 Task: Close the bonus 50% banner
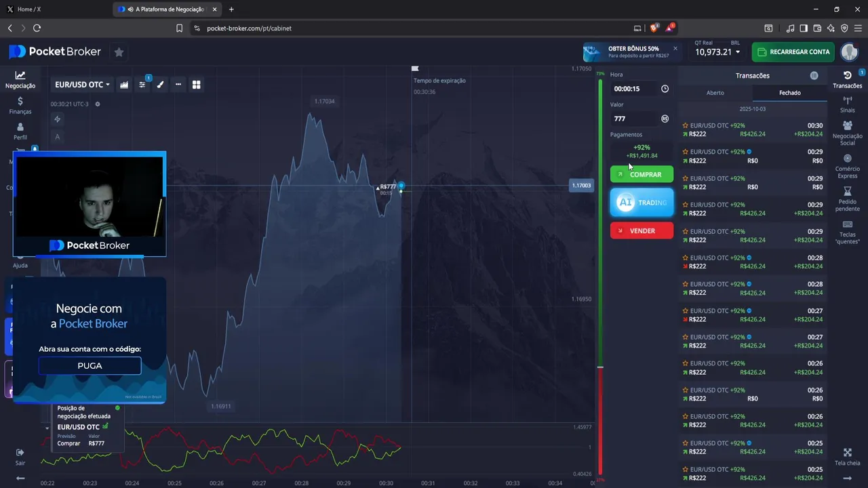(675, 48)
